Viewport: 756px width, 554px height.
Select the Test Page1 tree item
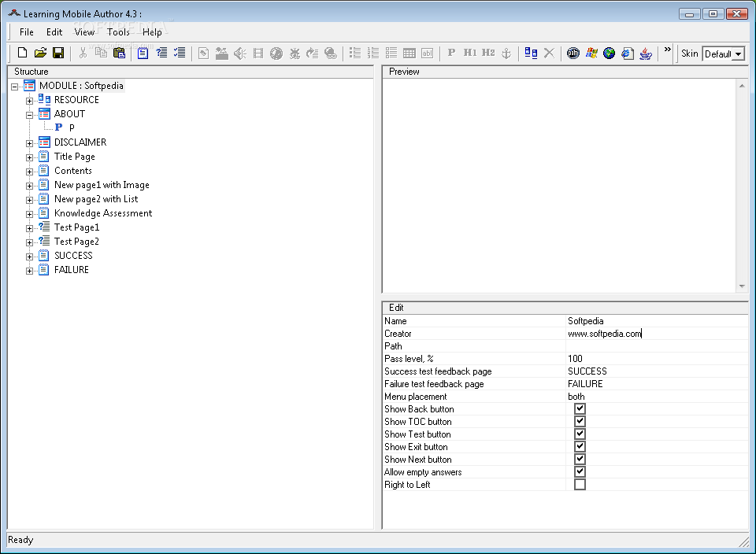click(76, 227)
